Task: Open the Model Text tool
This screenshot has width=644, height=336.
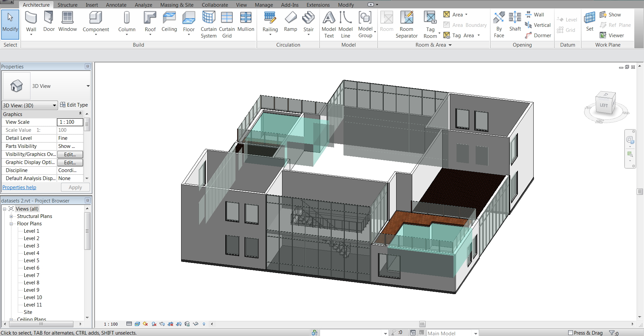Action: point(329,25)
